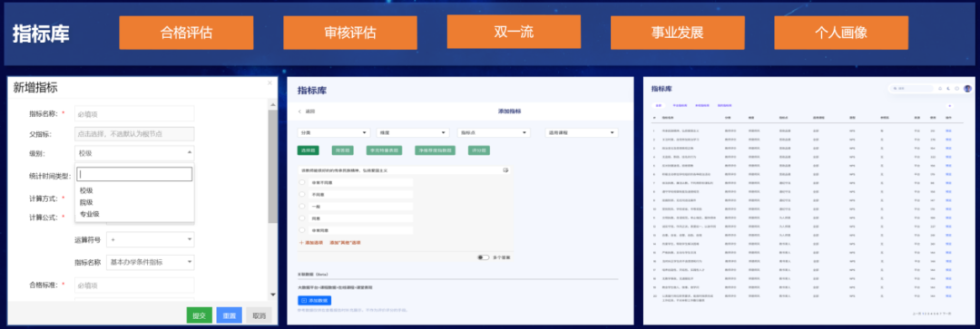Toggle the 多个答案 switch
This screenshot has width=980, height=329.
pyautogui.click(x=483, y=257)
